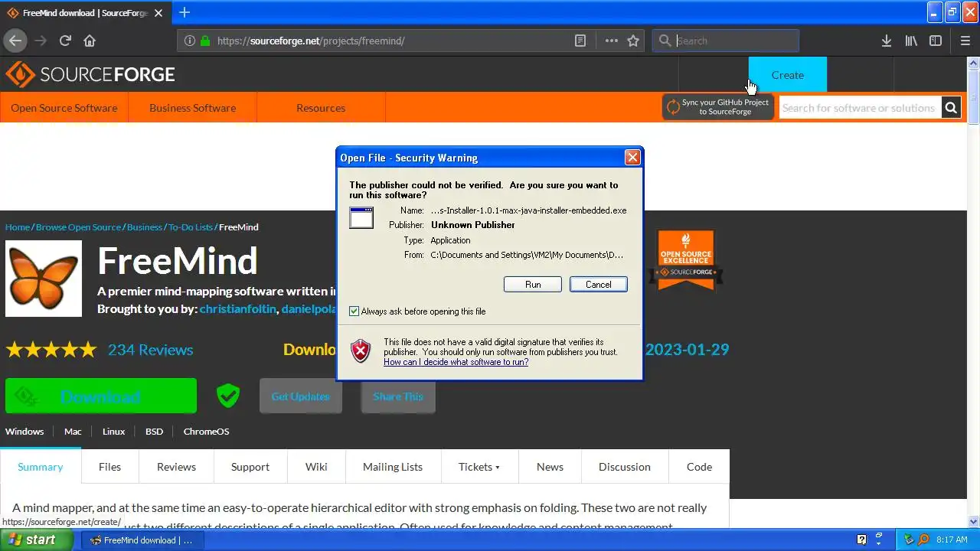This screenshot has height=551, width=980.
Task: Click Cancel in the Security Warning dialog
Action: click(x=599, y=284)
